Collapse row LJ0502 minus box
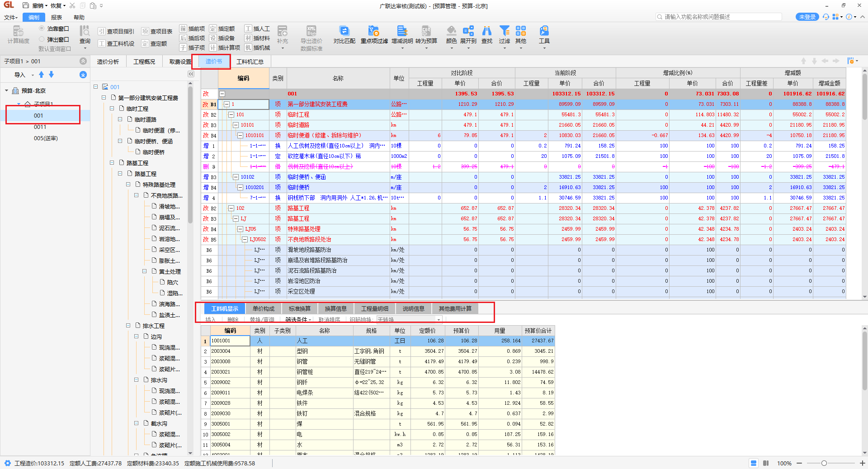The height and width of the screenshot is (469, 868). [245, 239]
